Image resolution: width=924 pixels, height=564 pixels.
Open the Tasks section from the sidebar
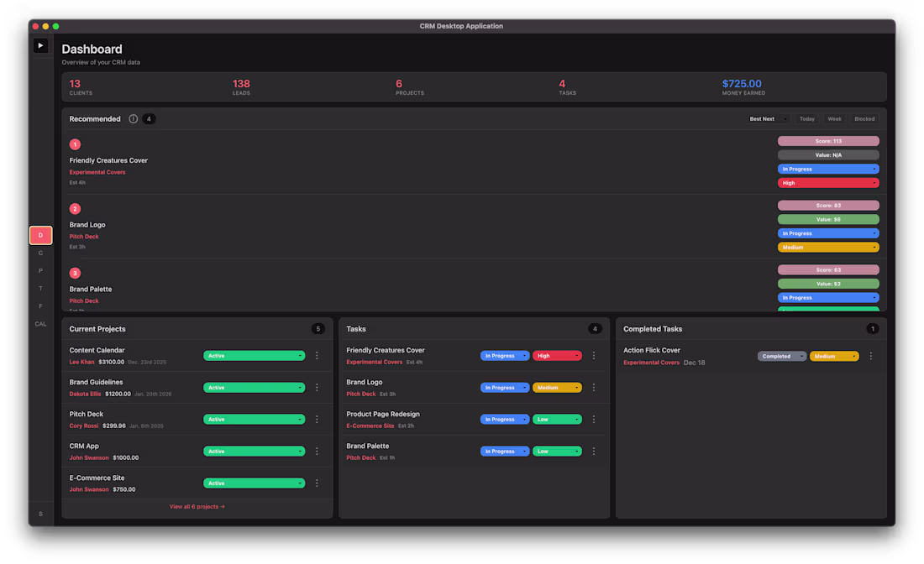coord(40,288)
